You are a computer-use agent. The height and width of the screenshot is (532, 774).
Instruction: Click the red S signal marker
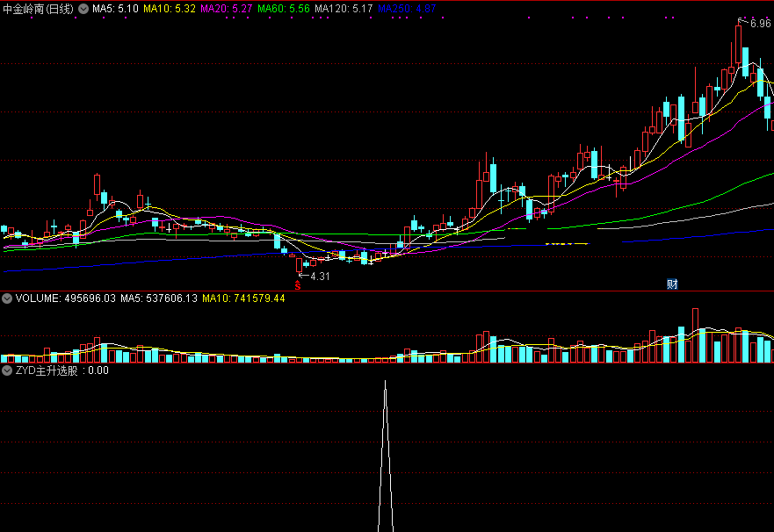click(298, 285)
